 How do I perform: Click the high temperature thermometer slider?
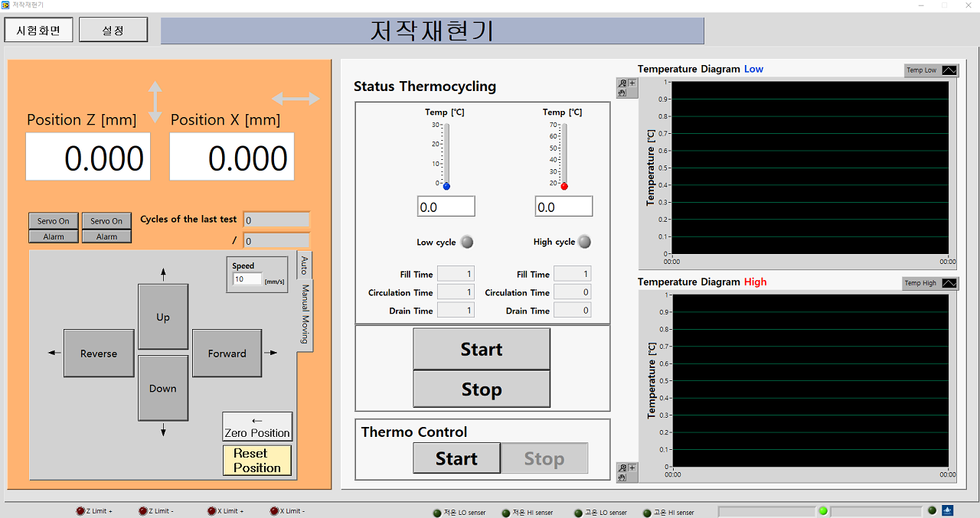click(x=564, y=156)
